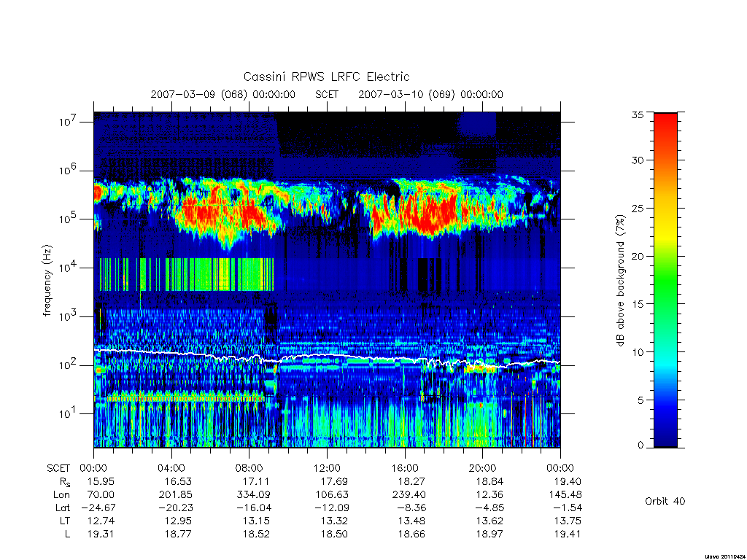Click the dB above background (7%) label
This screenshot has width=747, height=560.
[620, 281]
